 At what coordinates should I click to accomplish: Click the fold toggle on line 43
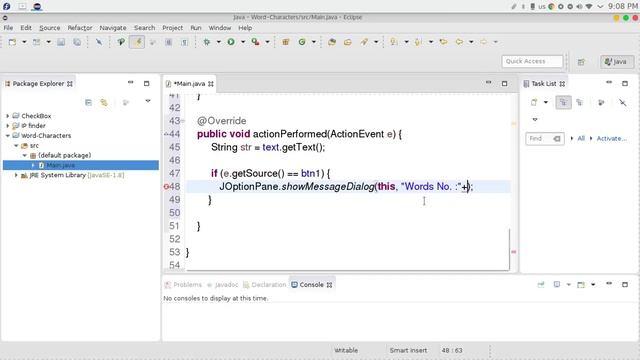coord(183,121)
